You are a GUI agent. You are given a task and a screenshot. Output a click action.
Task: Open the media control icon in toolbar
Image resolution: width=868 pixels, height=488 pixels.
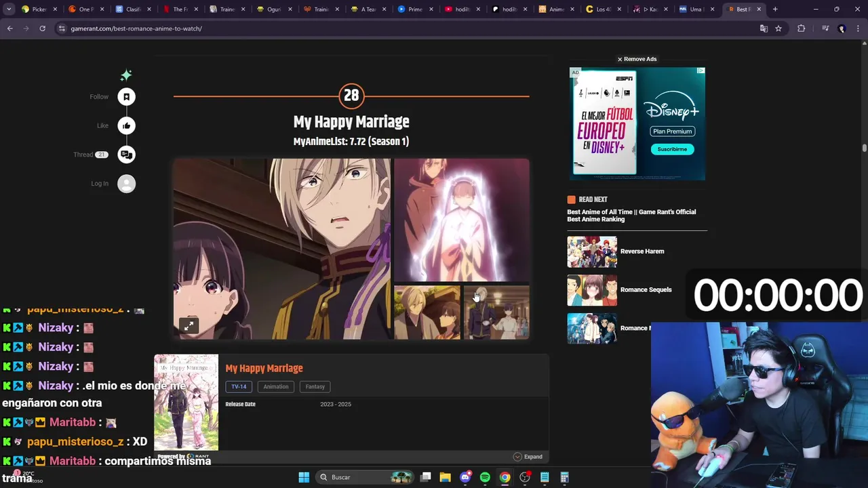tap(825, 28)
